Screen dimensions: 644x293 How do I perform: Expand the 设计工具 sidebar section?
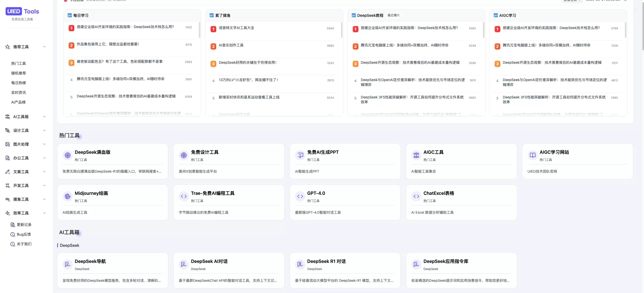tap(45, 130)
